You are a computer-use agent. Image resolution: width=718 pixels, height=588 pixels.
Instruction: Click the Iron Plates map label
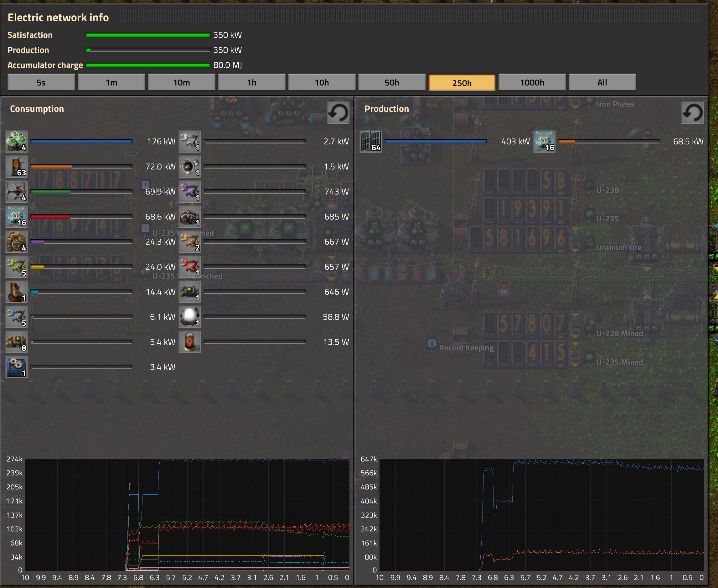(615, 104)
